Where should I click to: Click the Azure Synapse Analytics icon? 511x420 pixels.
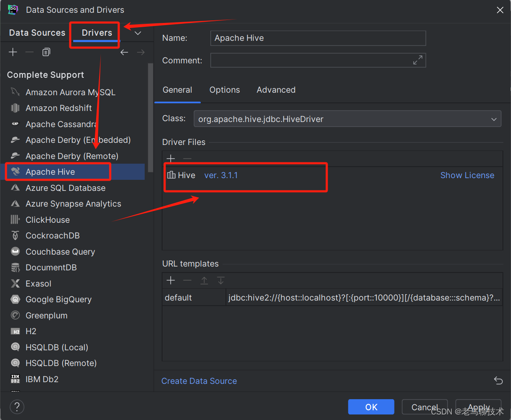[15, 204]
